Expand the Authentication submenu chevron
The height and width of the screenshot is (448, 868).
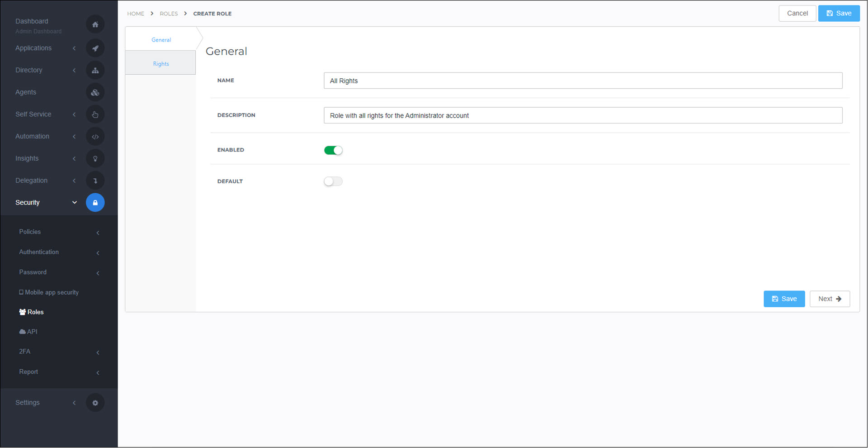point(98,253)
